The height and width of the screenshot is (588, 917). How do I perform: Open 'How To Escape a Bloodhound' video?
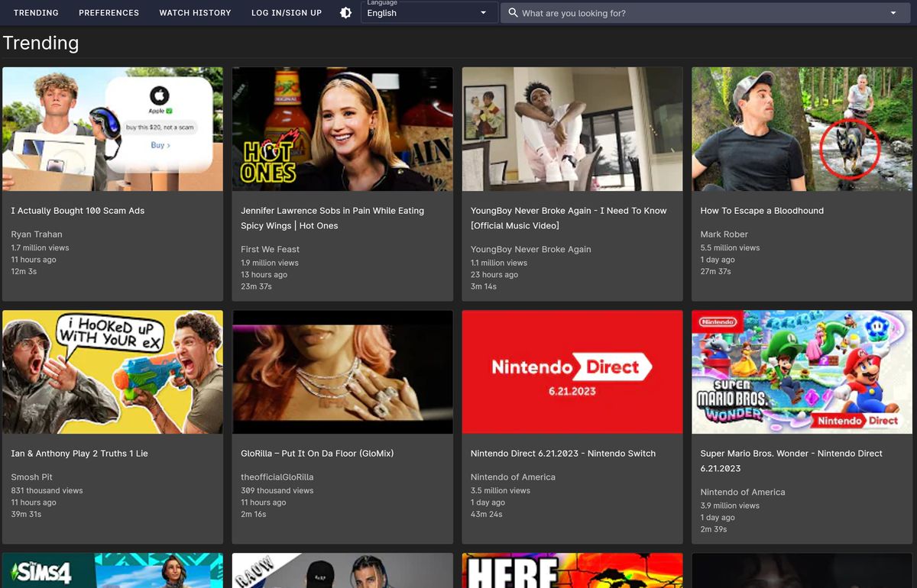[x=801, y=128]
